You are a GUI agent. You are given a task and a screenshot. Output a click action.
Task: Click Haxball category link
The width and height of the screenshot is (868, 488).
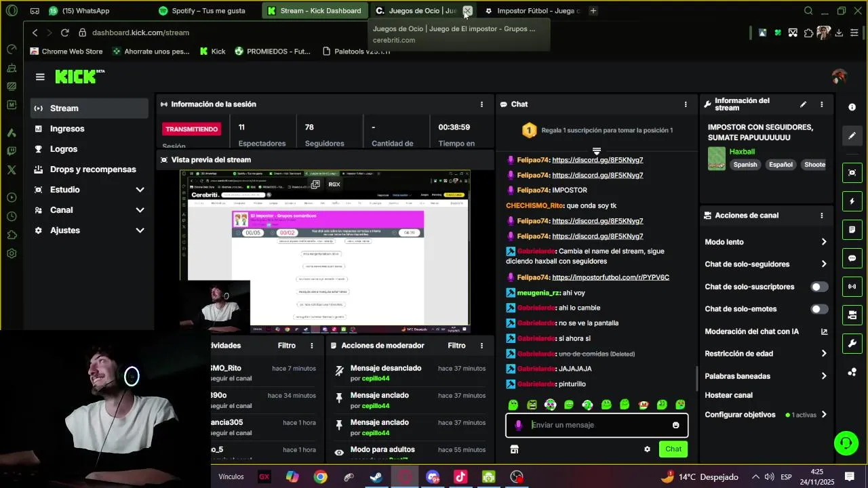(x=742, y=152)
